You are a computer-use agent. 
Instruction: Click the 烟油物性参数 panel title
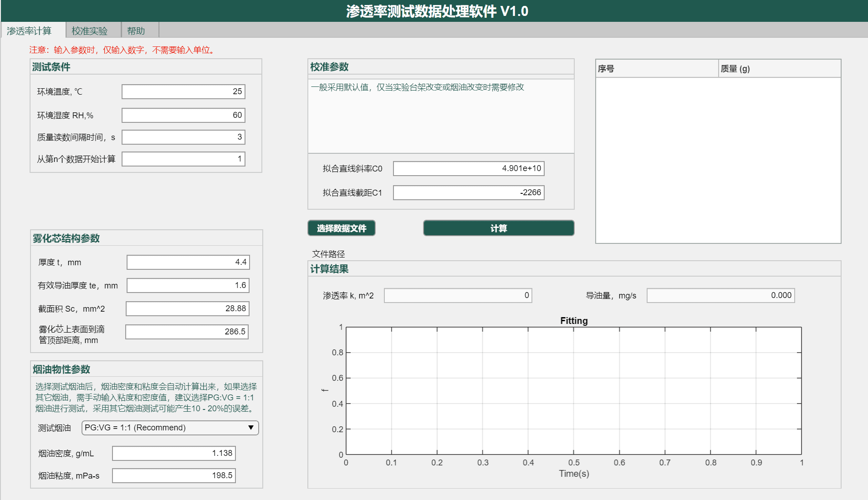pyautogui.click(x=61, y=369)
